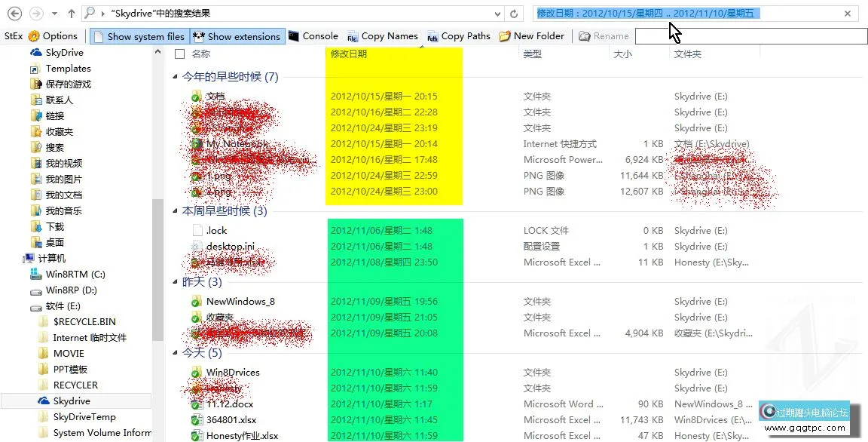Collapse the 今年的早些时候 (7) group
868x442 pixels.
[174, 76]
